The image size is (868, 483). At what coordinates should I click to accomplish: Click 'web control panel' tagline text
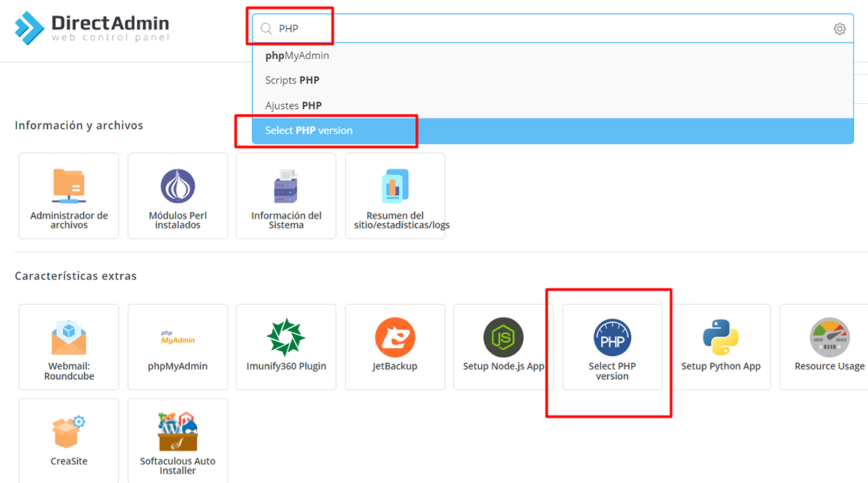tap(110, 38)
